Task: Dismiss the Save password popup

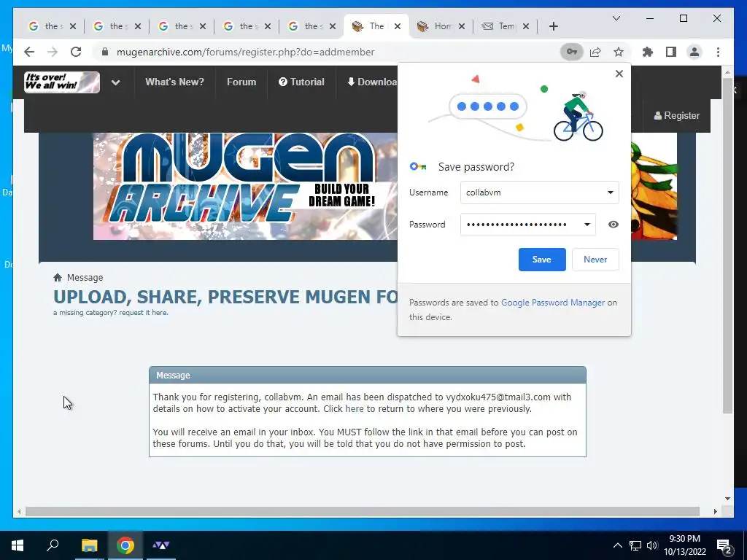Action: click(619, 74)
